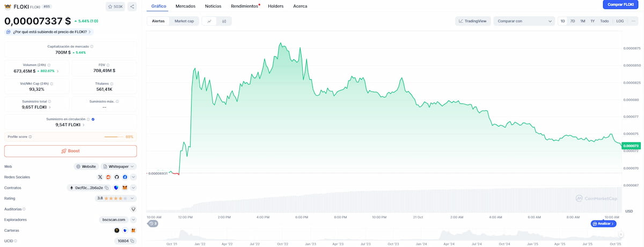The height and width of the screenshot is (247, 644).
Task: Toggle LOG scale on chart
Action: click(x=620, y=21)
